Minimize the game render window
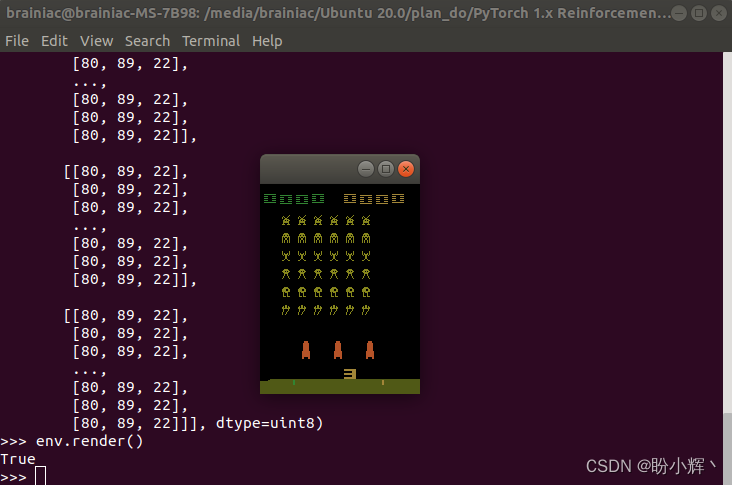This screenshot has width=732, height=485. tap(366, 169)
